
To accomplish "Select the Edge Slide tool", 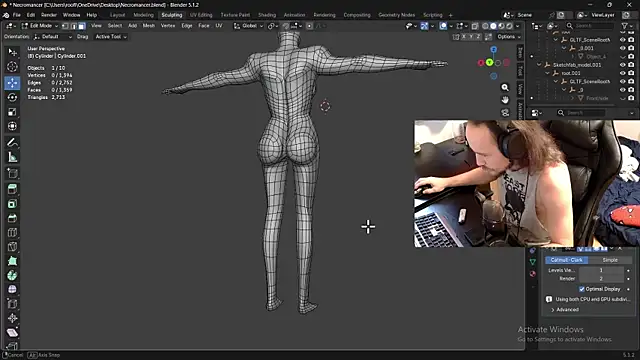I will click(x=12, y=304).
